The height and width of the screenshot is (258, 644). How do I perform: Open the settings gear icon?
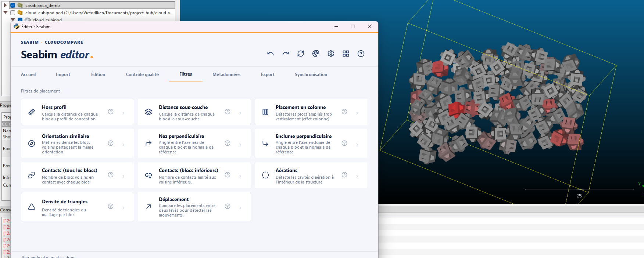pos(331,54)
